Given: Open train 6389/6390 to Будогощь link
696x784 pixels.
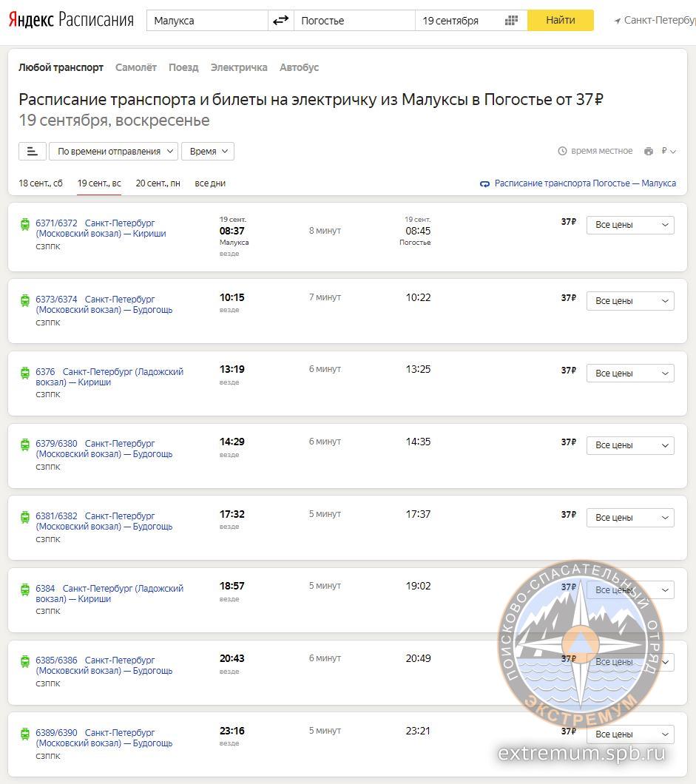Looking at the screenshot, I should tap(104, 738).
